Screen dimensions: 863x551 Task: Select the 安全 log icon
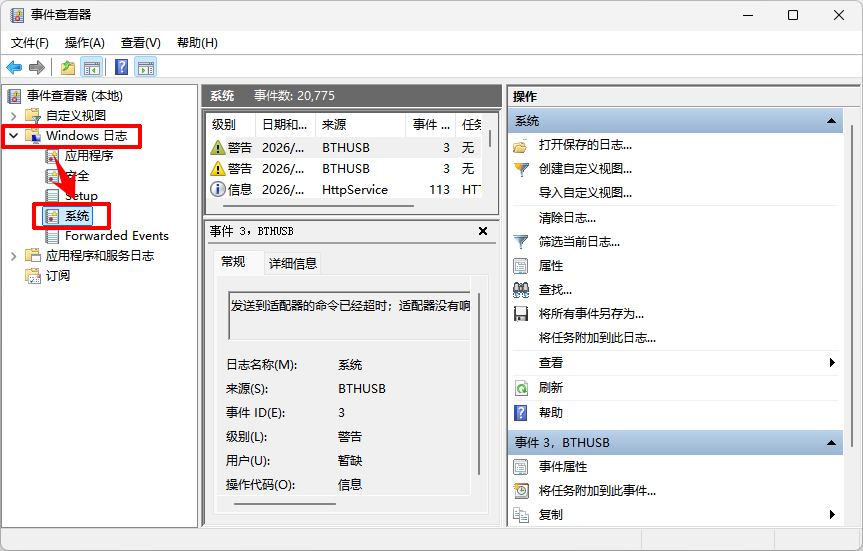pos(52,176)
